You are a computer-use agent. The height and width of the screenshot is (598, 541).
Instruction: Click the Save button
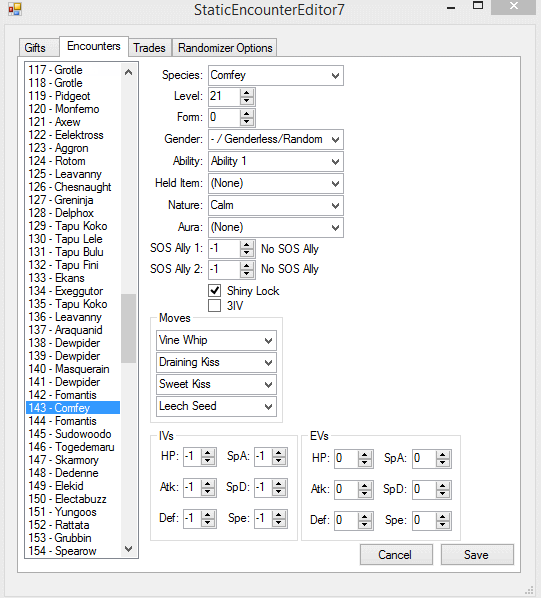(477, 555)
